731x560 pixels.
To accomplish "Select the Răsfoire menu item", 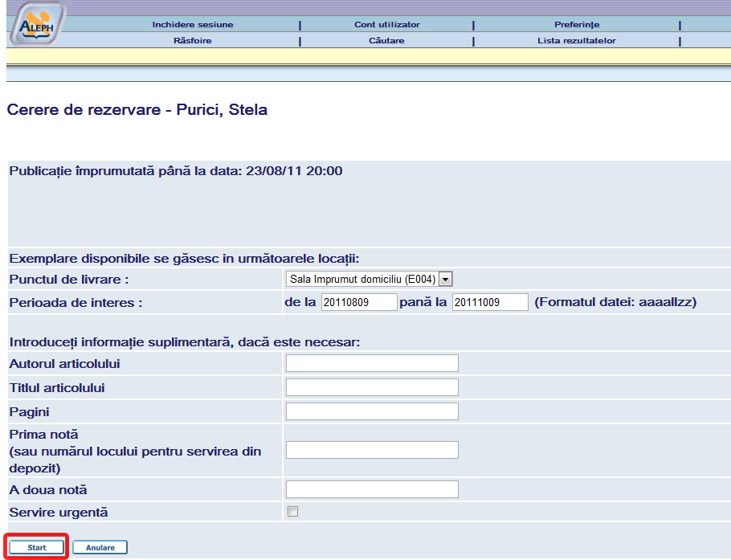I will pos(193,40).
